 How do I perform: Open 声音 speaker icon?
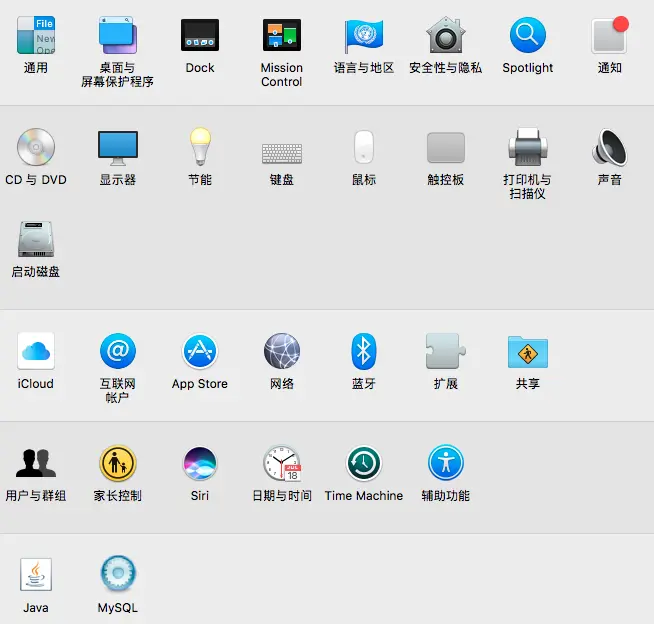click(609, 147)
